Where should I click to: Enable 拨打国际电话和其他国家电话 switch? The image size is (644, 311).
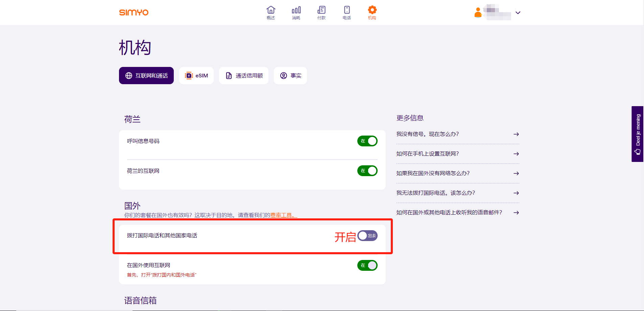367,236
